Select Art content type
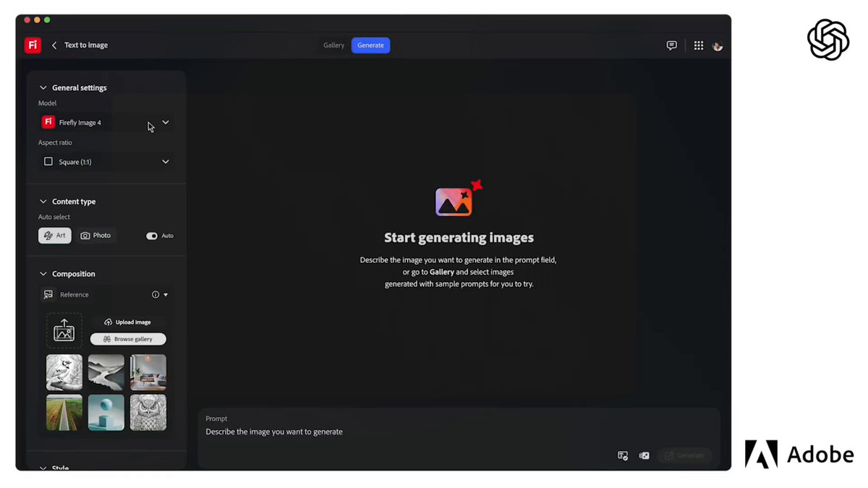 (x=55, y=236)
